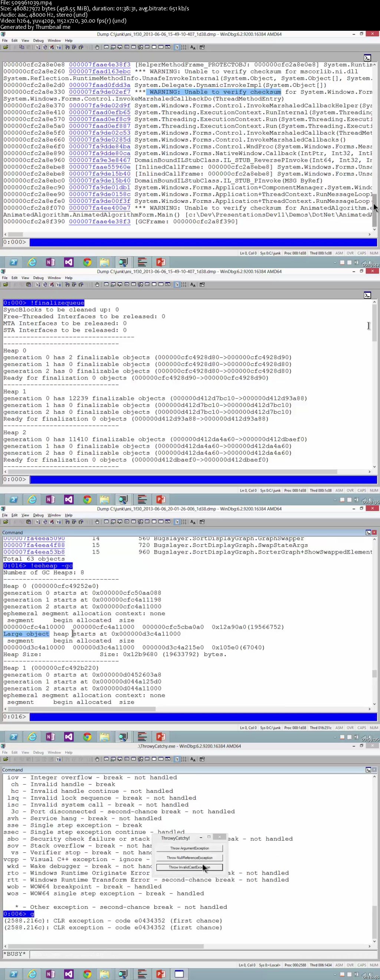
Task: Toggle Source mode off (101 icon) in the !eeheap window toolbar
Action: pyautogui.click(x=184, y=522)
